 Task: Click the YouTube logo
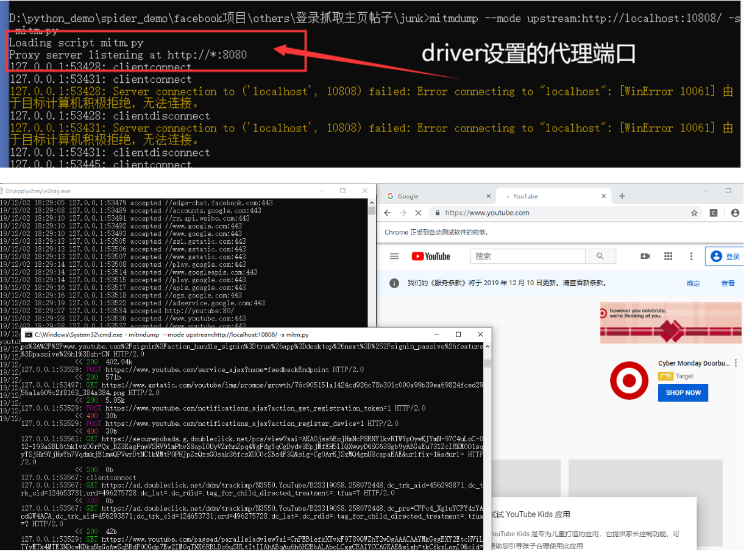pyautogui.click(x=431, y=256)
